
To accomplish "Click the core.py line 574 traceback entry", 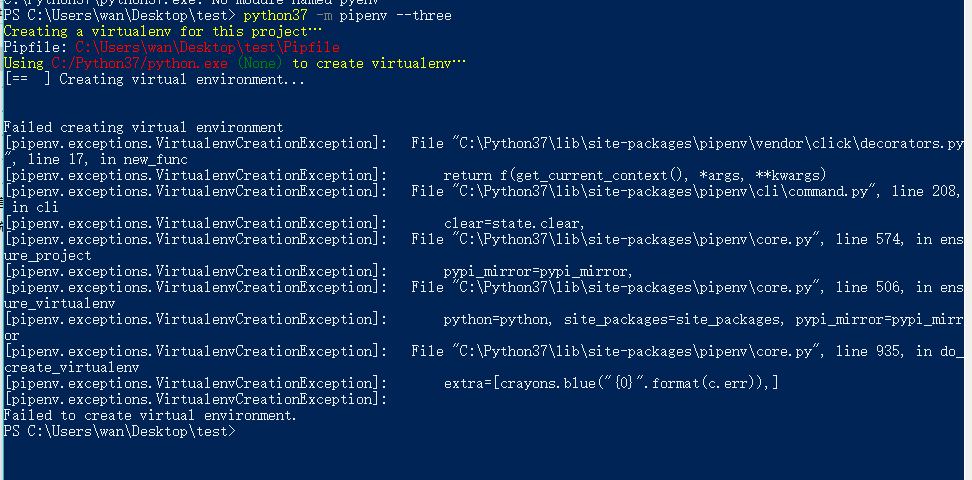I will pyautogui.click(x=650, y=240).
